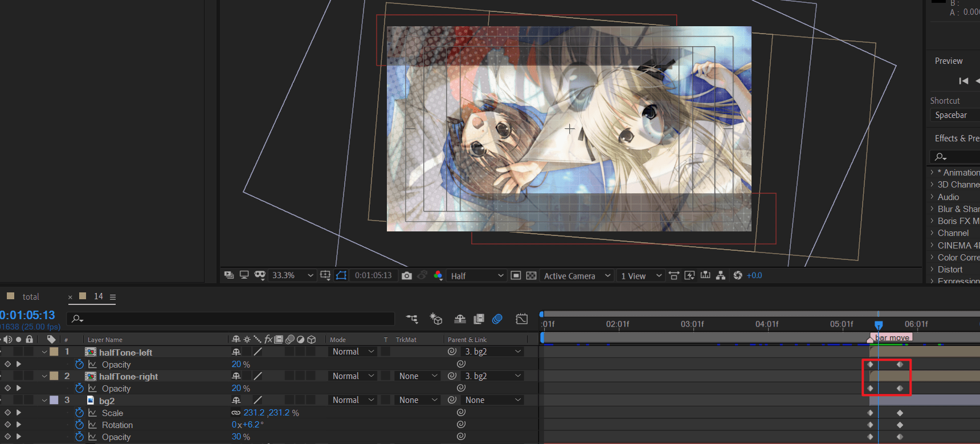Toggle the Rotation stopwatch for bg2
Screen dimensions: 980x444
(x=79, y=425)
